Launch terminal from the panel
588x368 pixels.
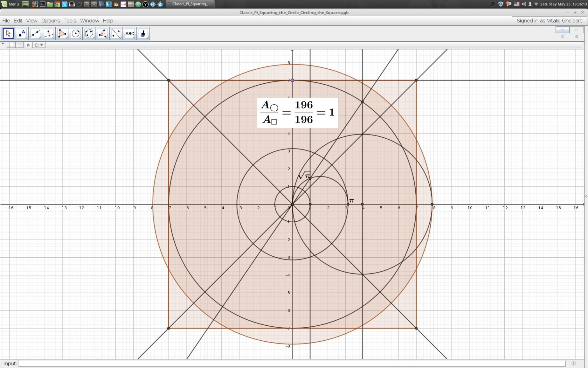(42, 4)
